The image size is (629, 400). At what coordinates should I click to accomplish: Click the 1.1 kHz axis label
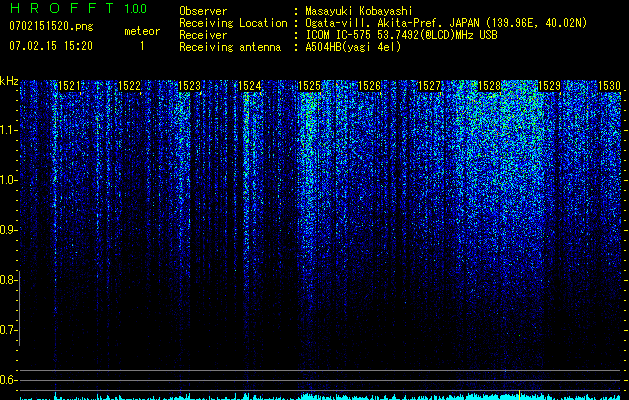(8, 130)
